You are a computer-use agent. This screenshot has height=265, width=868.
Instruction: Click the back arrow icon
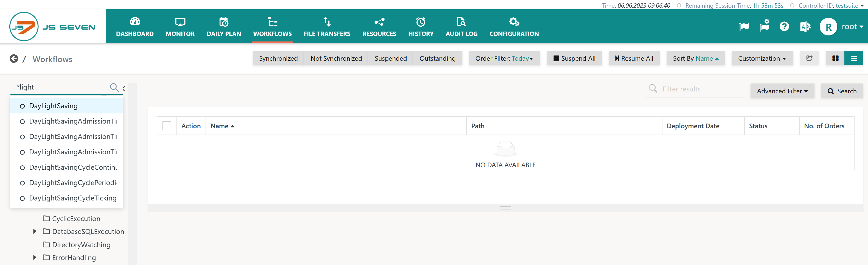pos(14,59)
